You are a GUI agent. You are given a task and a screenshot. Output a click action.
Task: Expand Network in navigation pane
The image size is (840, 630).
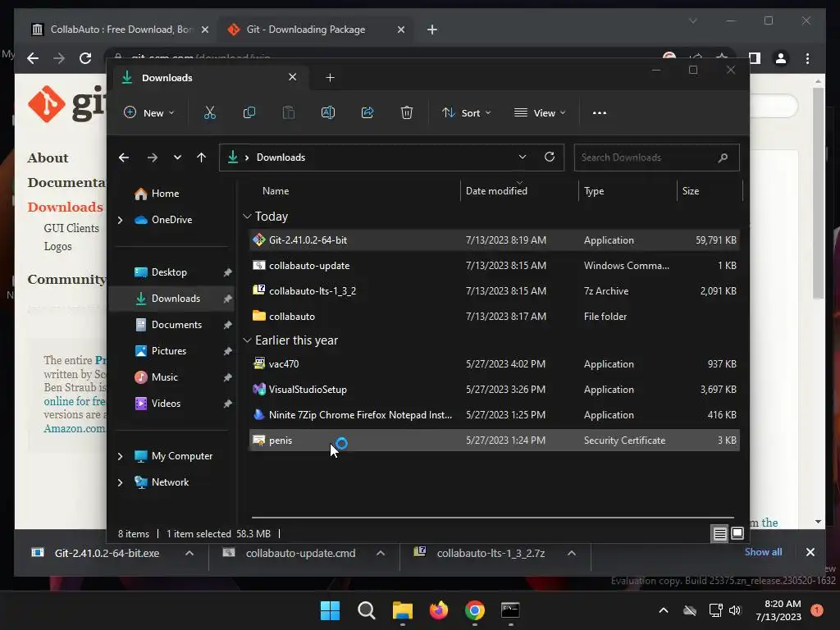120,482
